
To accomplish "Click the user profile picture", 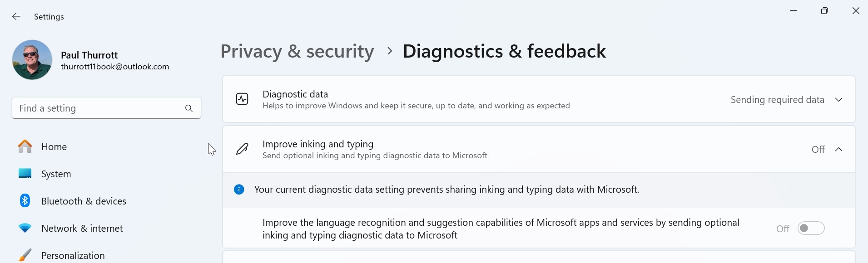I will 32,60.
